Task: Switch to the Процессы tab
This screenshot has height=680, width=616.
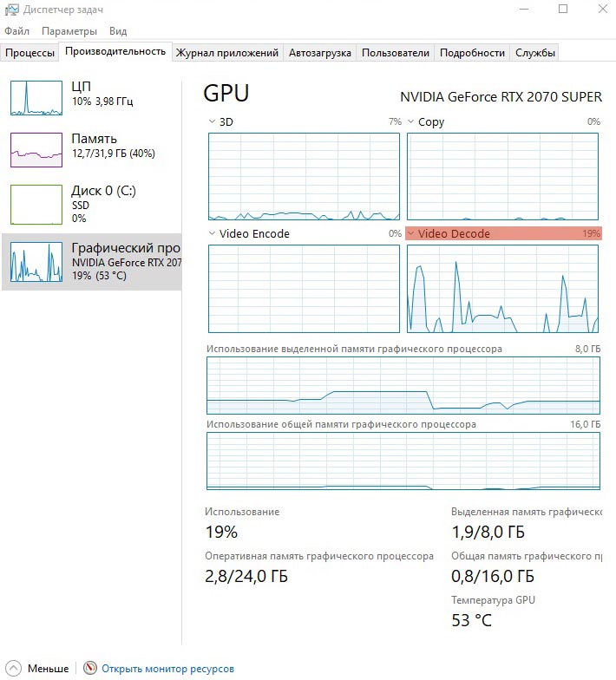Action: coord(29,53)
